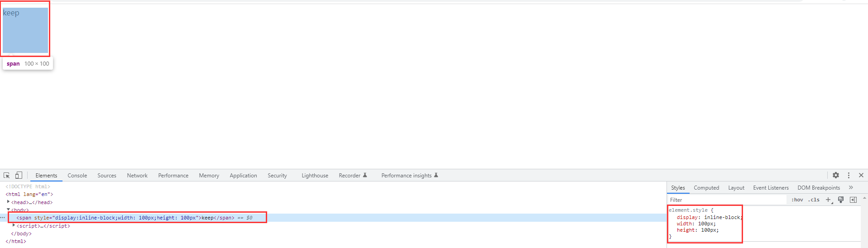This screenshot has width=868, height=248.
Task: Select the DOM Breakpoints sidebar tab
Action: point(819,188)
